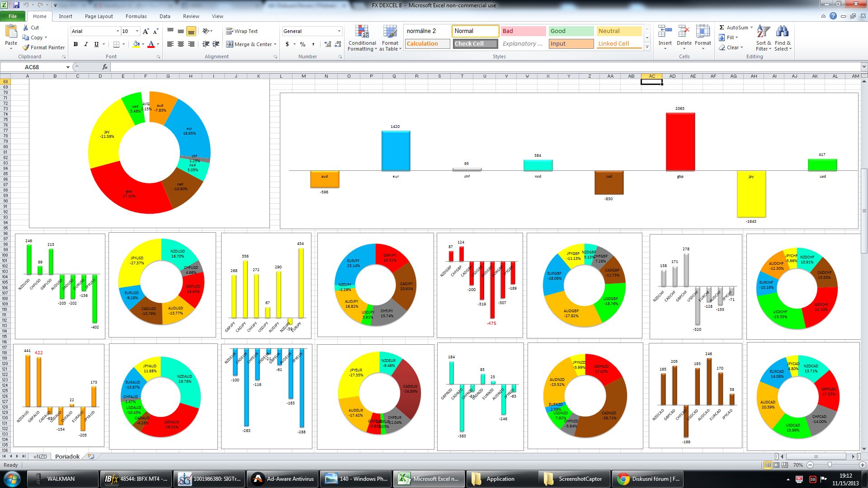Click the yellow fill color swatch button
The image size is (868, 488).
136,44
